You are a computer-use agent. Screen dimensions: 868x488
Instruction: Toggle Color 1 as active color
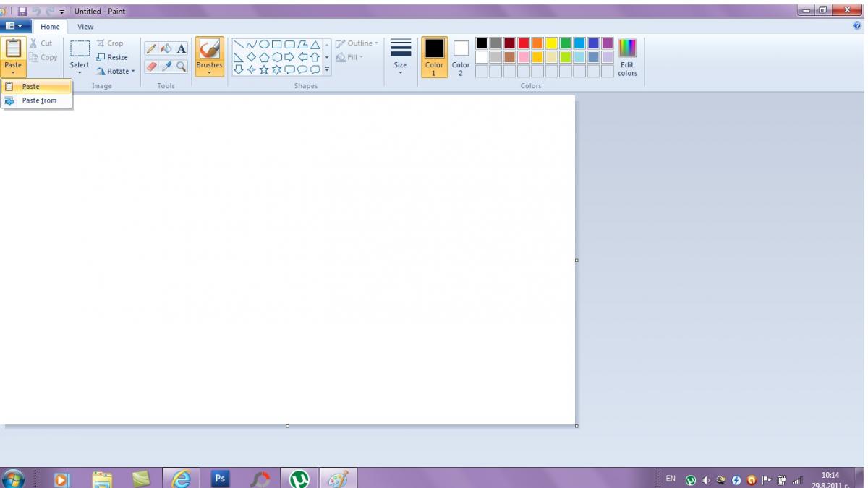point(434,57)
